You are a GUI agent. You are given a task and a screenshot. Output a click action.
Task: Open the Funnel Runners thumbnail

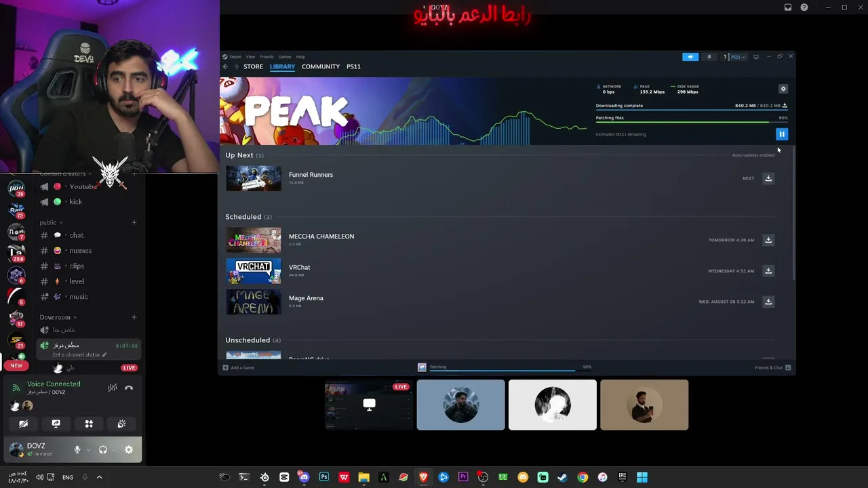click(254, 178)
